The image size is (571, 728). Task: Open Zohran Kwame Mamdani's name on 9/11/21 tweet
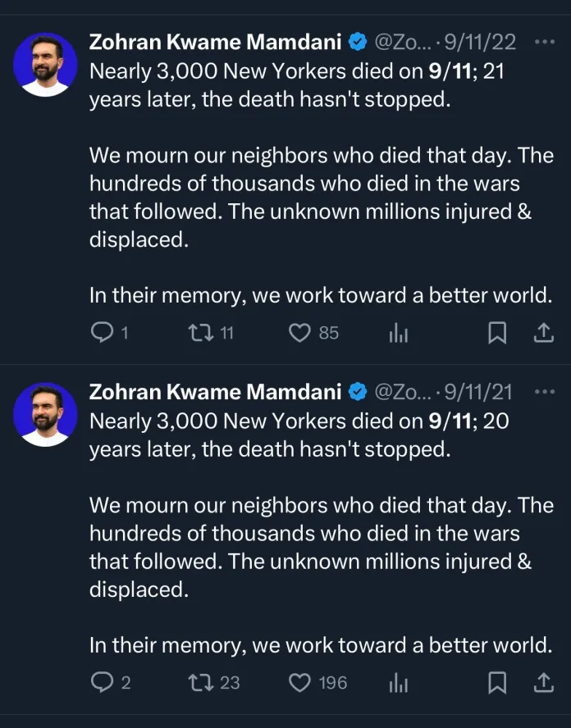click(x=215, y=392)
